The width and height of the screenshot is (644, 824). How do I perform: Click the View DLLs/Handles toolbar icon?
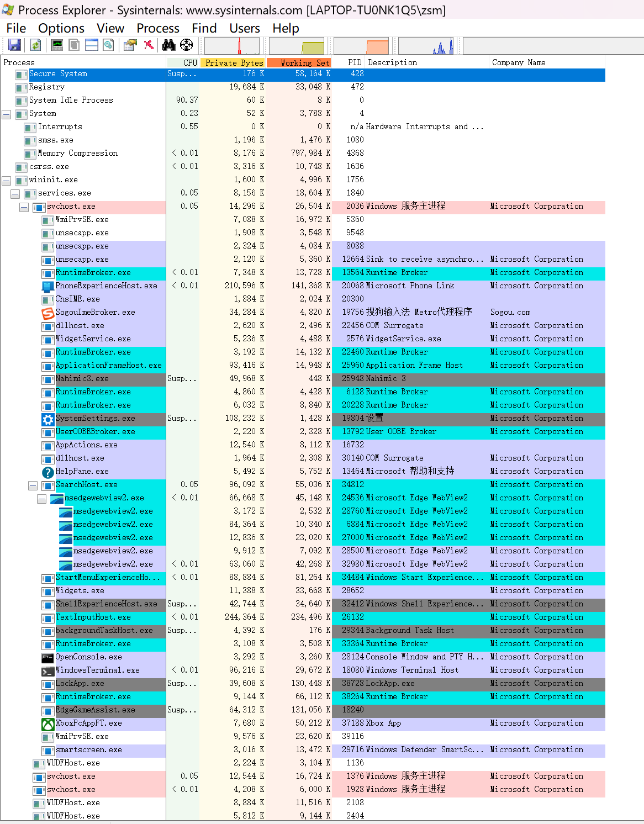(108, 45)
